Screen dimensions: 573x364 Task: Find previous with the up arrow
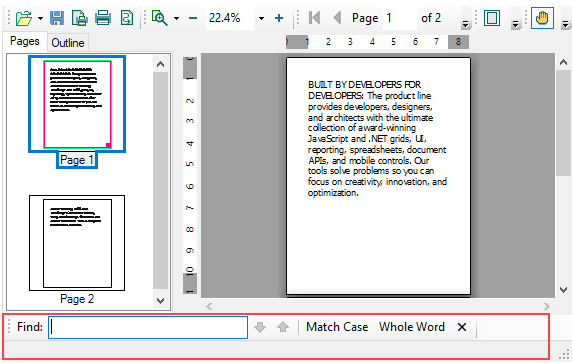(283, 327)
